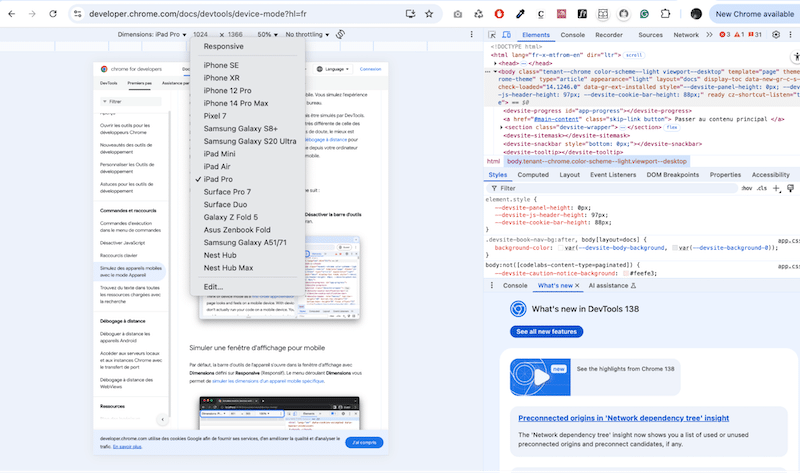Open the Language dropdown on the page
The image size is (800, 473).
point(333,69)
